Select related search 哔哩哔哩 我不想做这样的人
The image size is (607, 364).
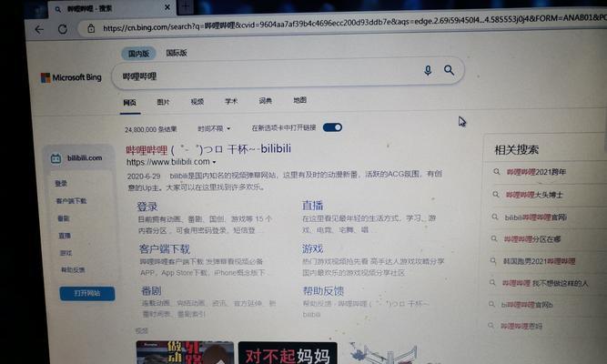pyautogui.click(x=545, y=283)
